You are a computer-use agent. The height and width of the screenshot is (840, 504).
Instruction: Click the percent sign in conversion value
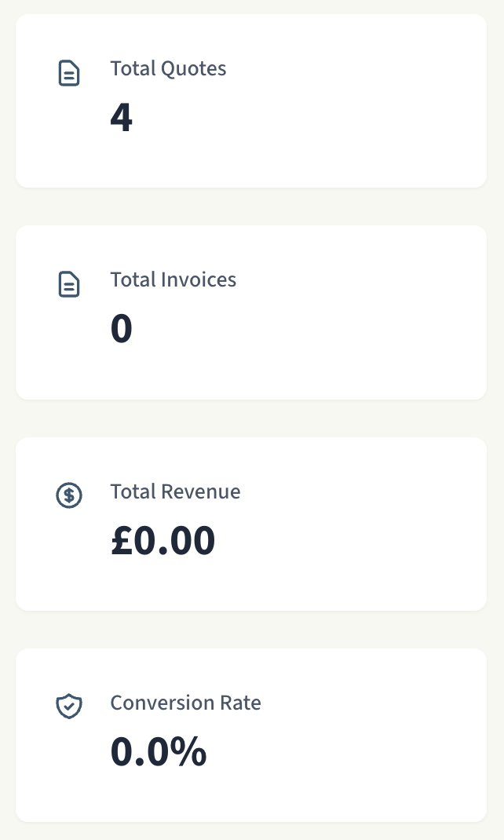tap(188, 752)
